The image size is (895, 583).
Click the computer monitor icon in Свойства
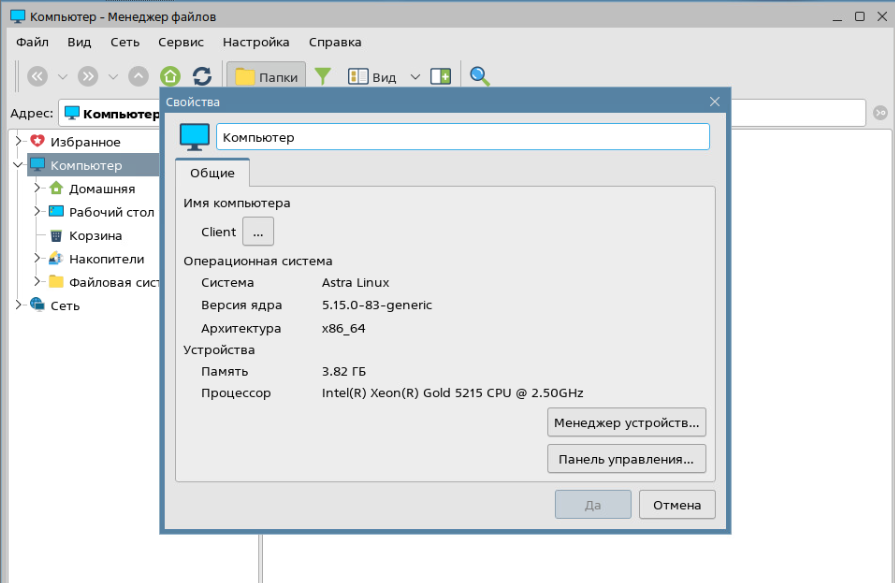click(x=195, y=137)
